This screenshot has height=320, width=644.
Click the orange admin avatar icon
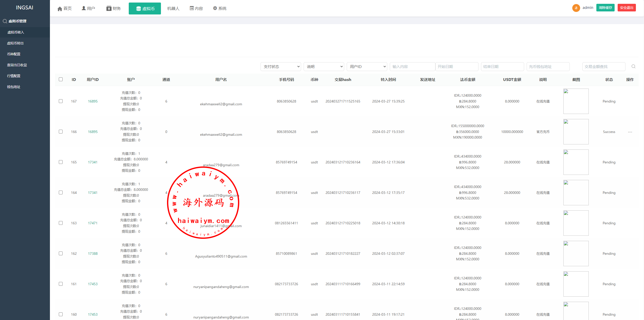pyautogui.click(x=576, y=8)
